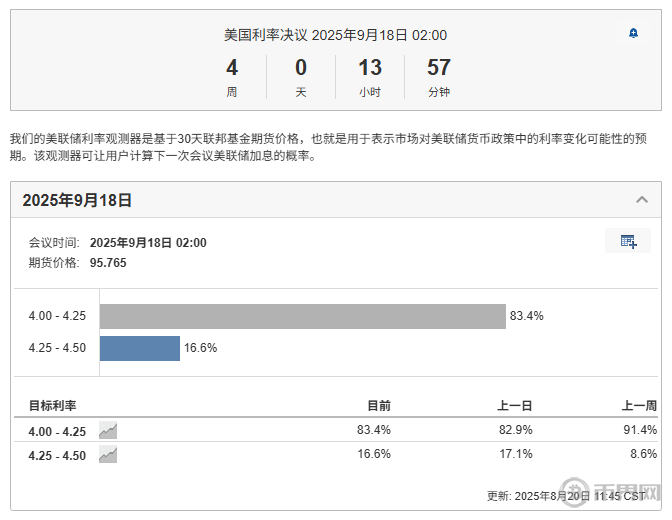
Task: Select the 上一日 column header
Action: coord(515,405)
